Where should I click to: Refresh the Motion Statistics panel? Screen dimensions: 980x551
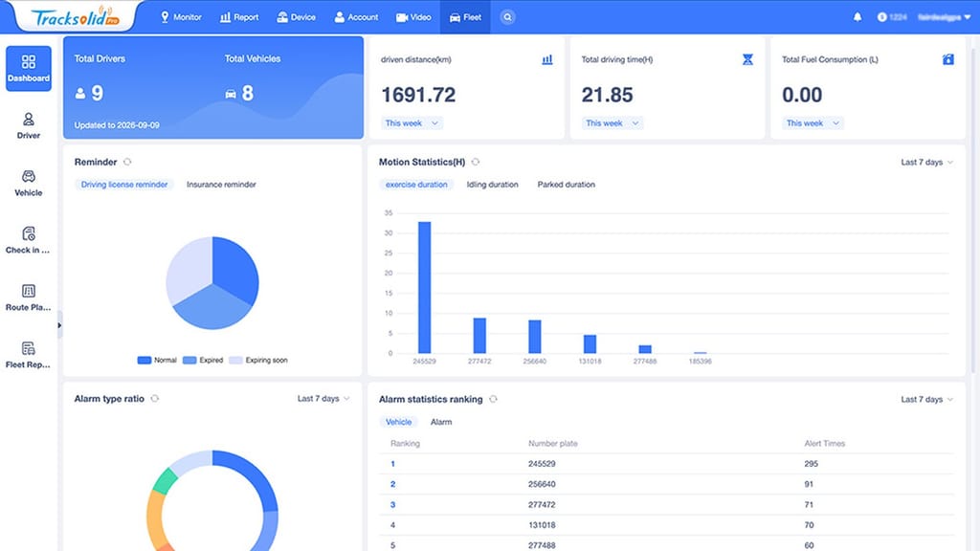coord(476,162)
